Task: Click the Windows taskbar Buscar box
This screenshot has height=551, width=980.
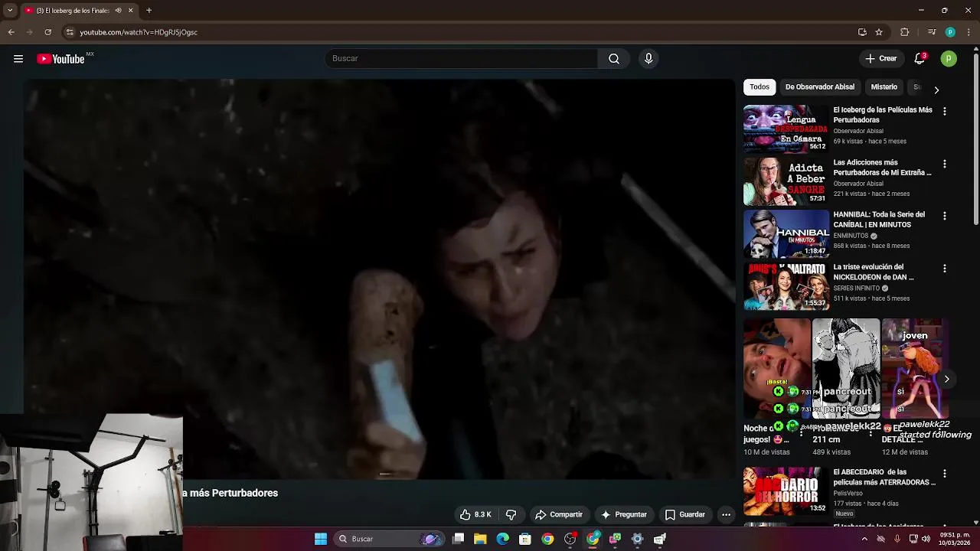Action: pyautogui.click(x=389, y=539)
